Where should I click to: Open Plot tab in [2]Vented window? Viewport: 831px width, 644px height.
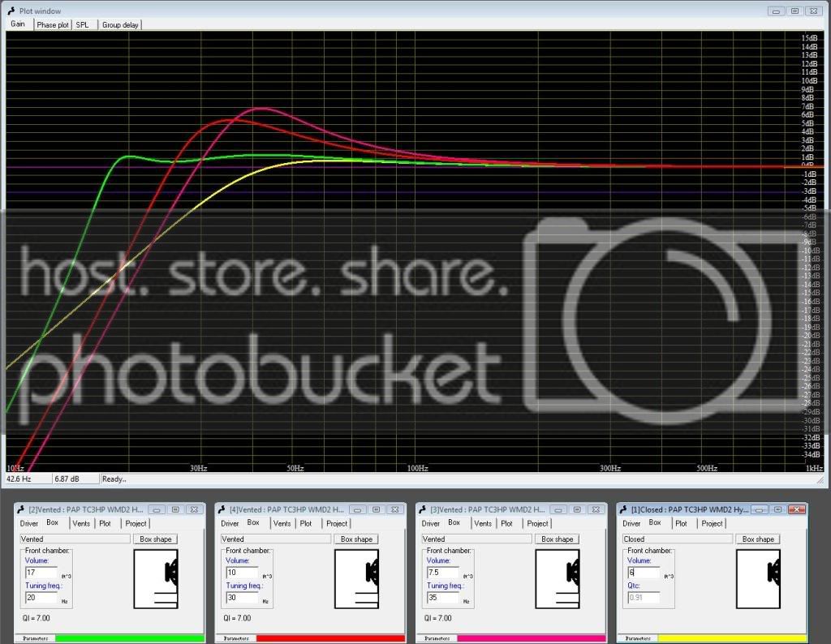(105, 523)
